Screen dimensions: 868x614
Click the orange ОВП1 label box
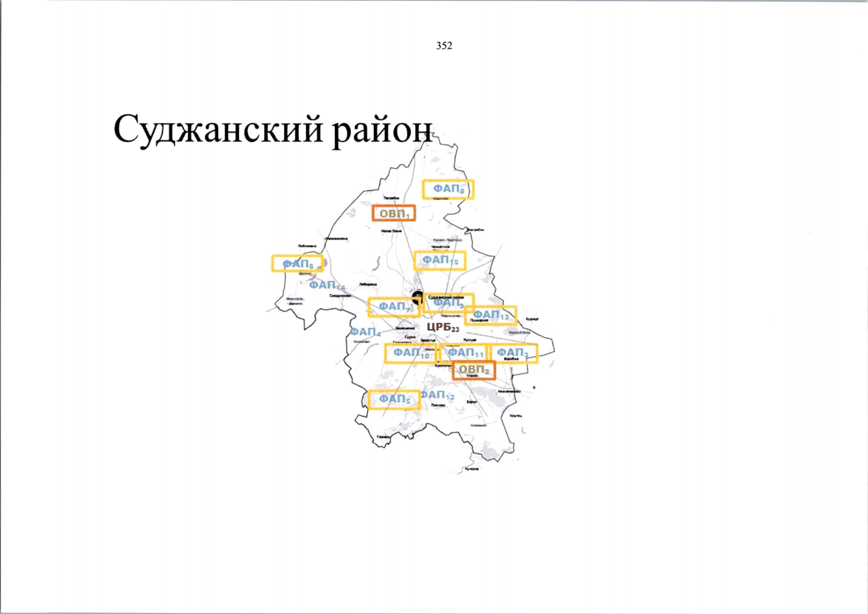point(394,213)
